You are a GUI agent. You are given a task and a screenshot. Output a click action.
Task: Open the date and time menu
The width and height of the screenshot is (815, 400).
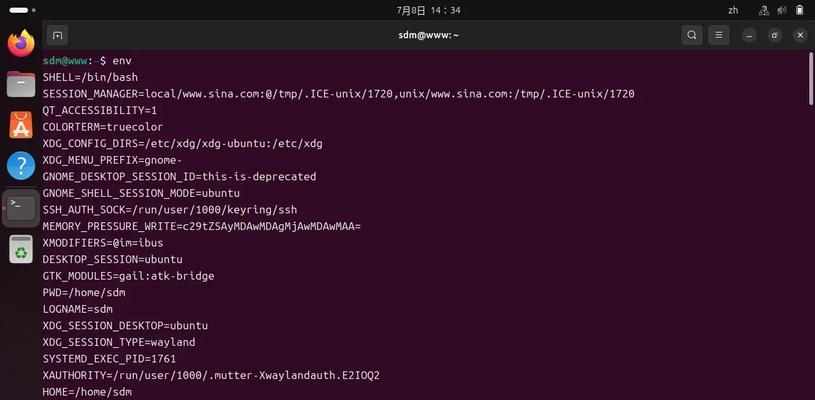tap(428, 10)
